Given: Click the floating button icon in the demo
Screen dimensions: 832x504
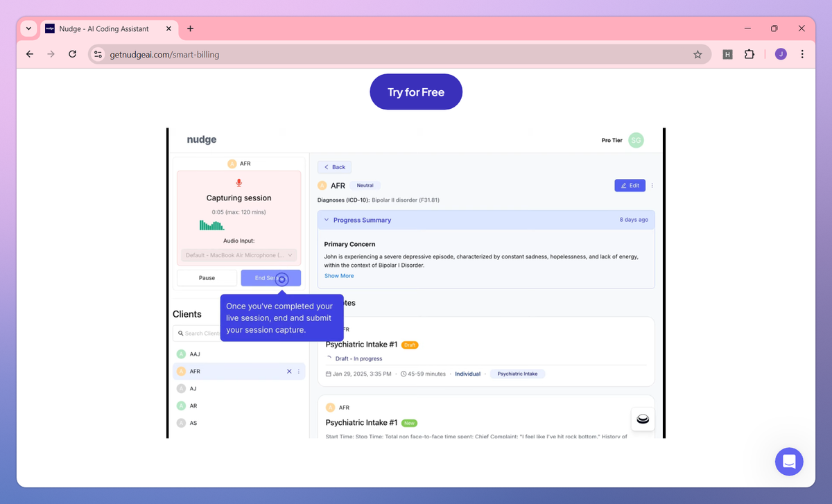Looking at the screenshot, I should pyautogui.click(x=643, y=419).
